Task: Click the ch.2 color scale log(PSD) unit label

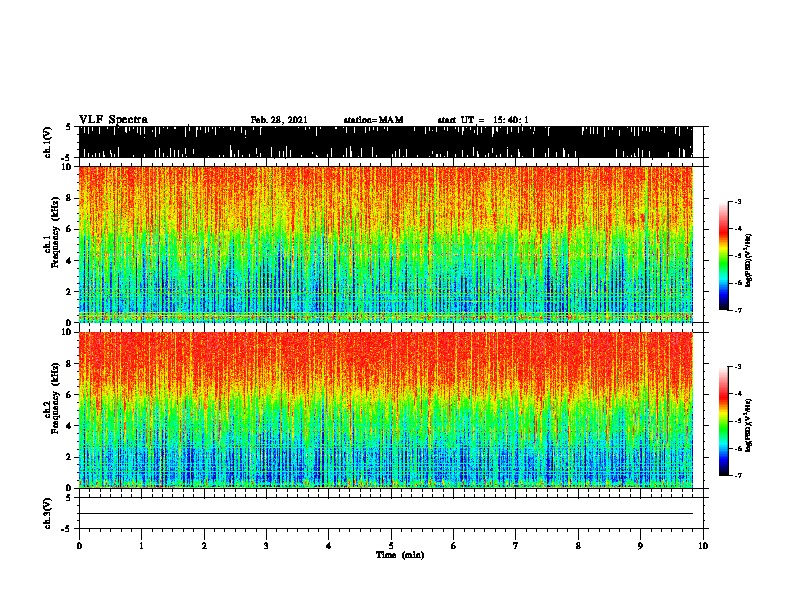Action: pyautogui.click(x=748, y=425)
